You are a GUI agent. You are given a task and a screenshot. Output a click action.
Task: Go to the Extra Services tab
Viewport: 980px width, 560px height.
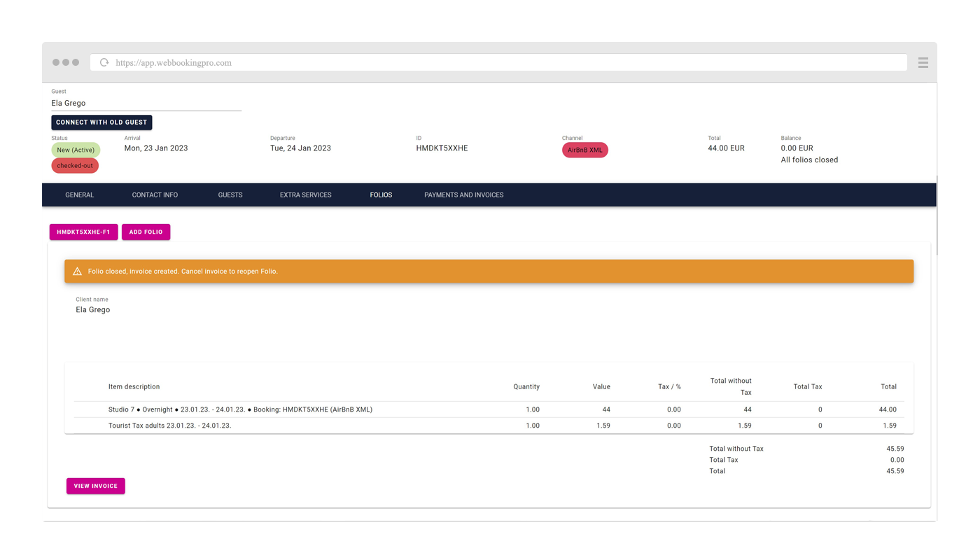[305, 195]
